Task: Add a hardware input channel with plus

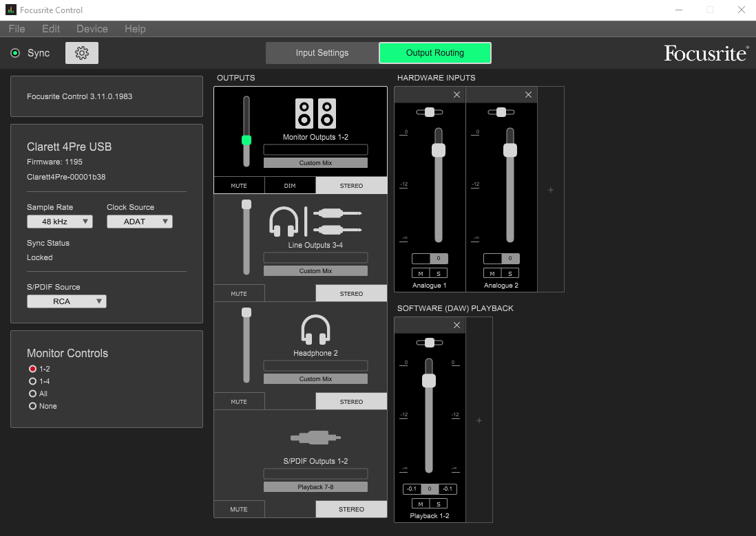Action: point(551,190)
